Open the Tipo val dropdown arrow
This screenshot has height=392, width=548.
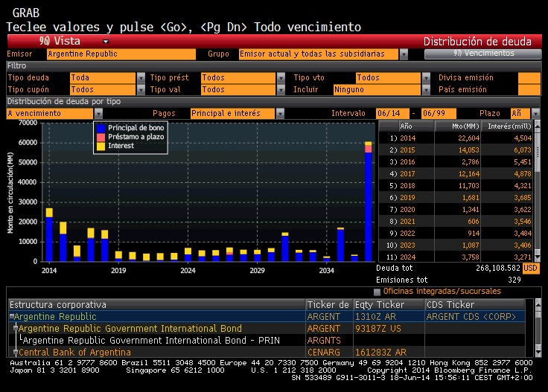(x=281, y=90)
